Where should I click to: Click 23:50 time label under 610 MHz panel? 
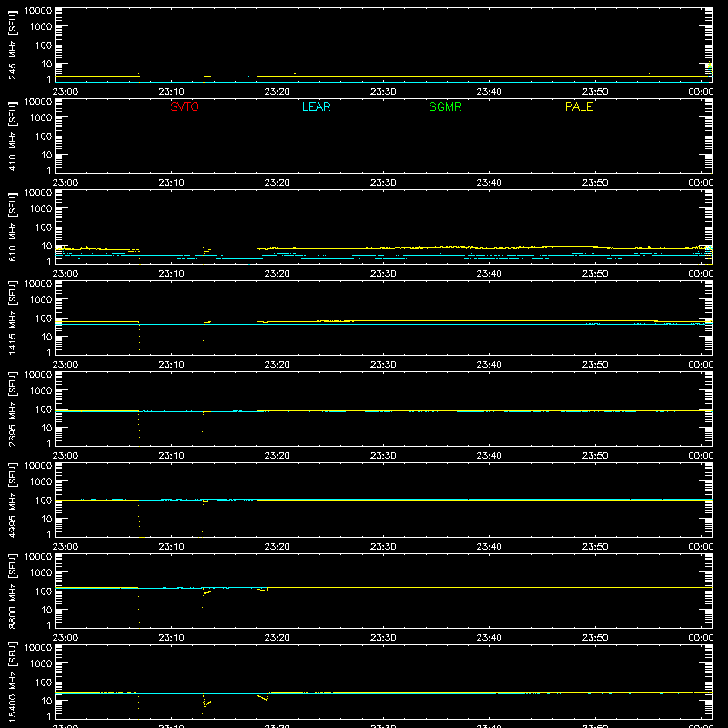click(x=595, y=274)
